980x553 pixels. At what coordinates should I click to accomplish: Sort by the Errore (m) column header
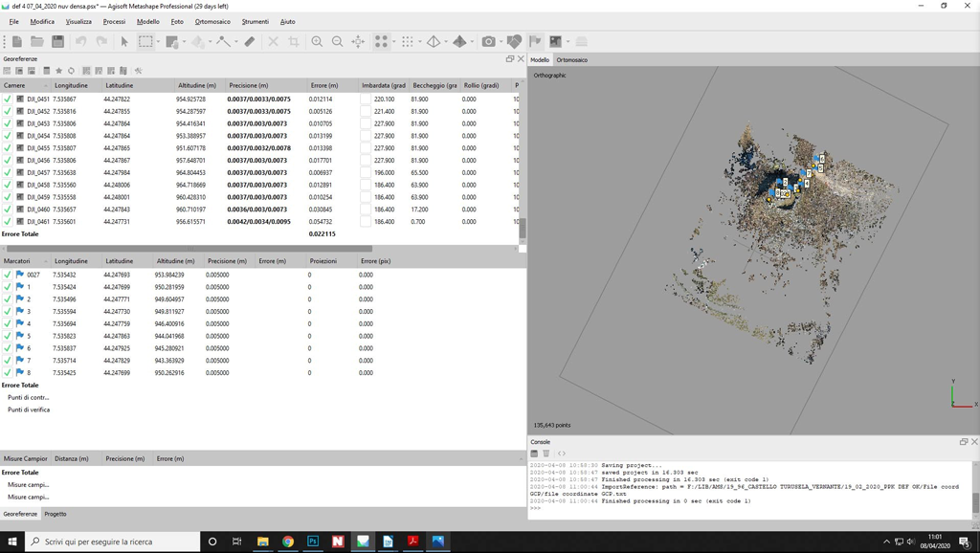tap(324, 85)
